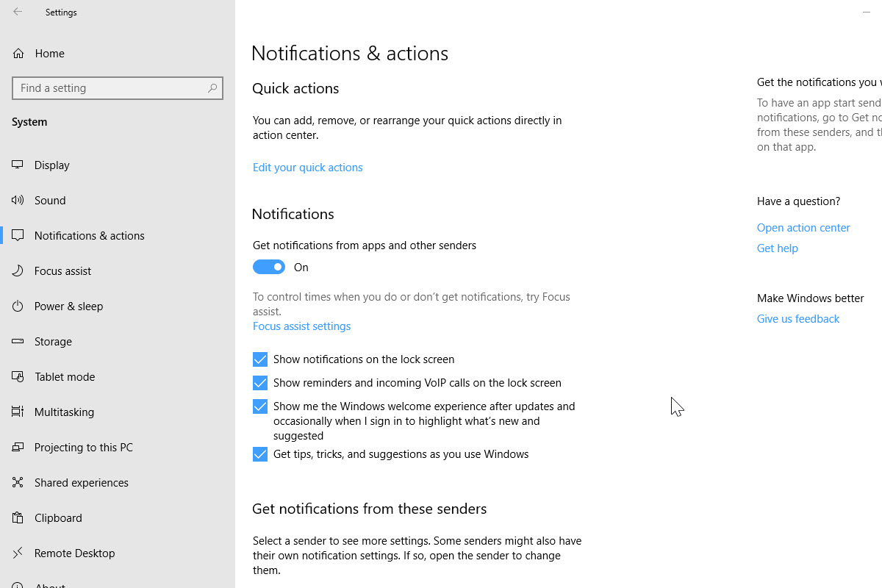Uncheck reminders and incoming VoIP calls checkbox
The width and height of the screenshot is (882, 588).
(260, 383)
